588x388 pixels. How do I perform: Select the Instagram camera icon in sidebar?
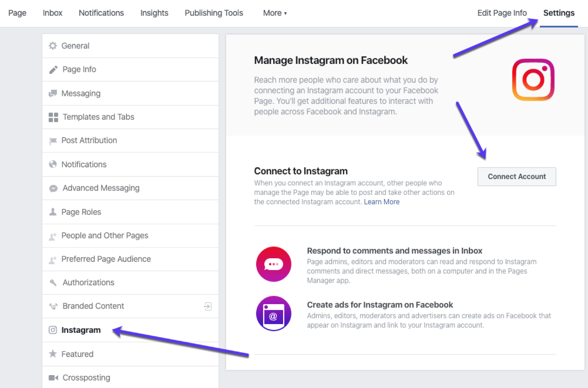[x=53, y=330]
